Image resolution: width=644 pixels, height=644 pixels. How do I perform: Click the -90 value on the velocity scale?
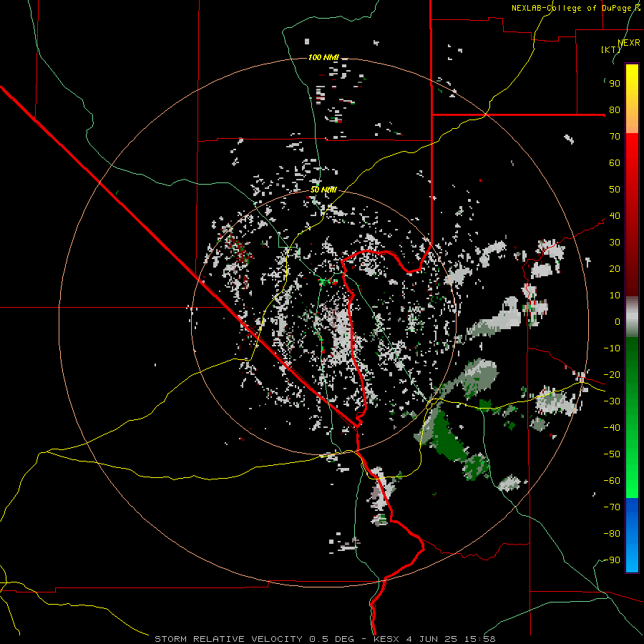coord(612,560)
